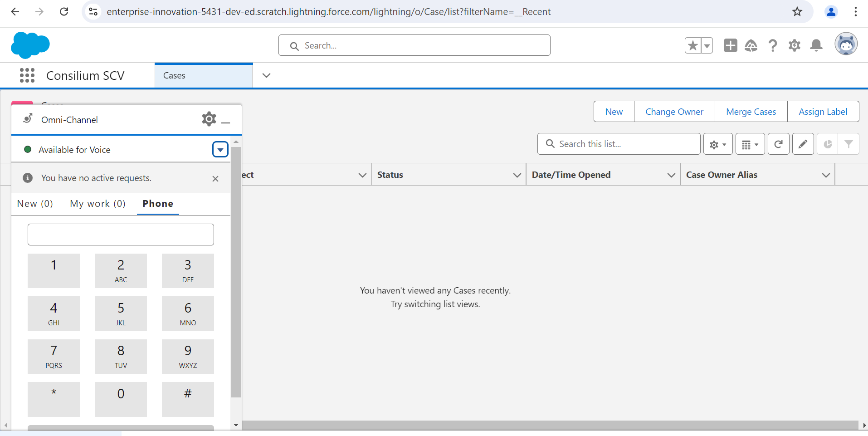Open the Cases tab navigation dropdown
Screen dimensions: 868x436
pyautogui.click(x=266, y=75)
